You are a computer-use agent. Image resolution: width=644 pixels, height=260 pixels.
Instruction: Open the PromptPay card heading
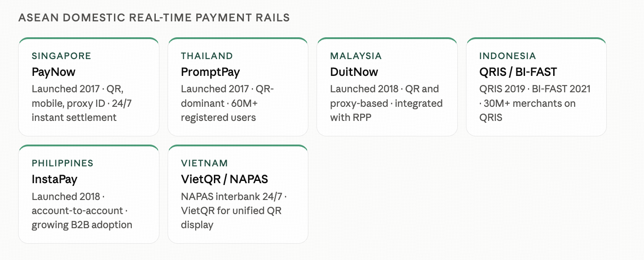coord(210,72)
